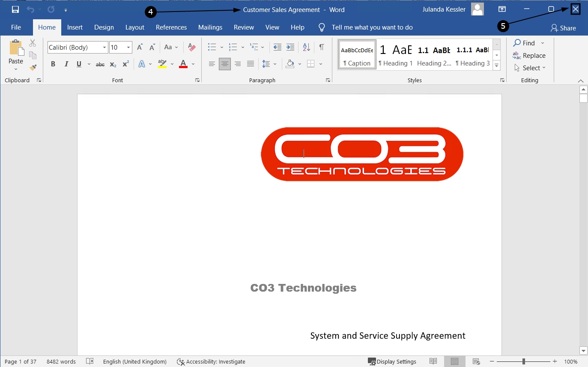Undo the last action
Viewport: 588px width, 367px height.
pyautogui.click(x=30, y=9)
